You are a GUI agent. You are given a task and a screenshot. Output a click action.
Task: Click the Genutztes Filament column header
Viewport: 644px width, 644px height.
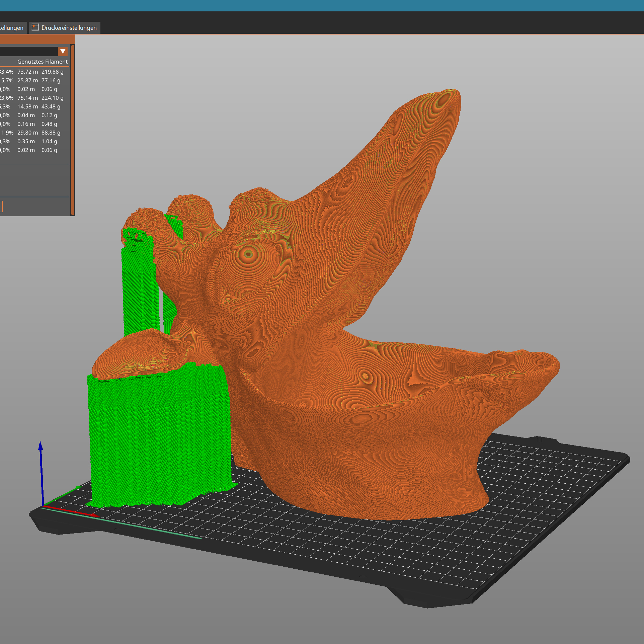coord(42,62)
